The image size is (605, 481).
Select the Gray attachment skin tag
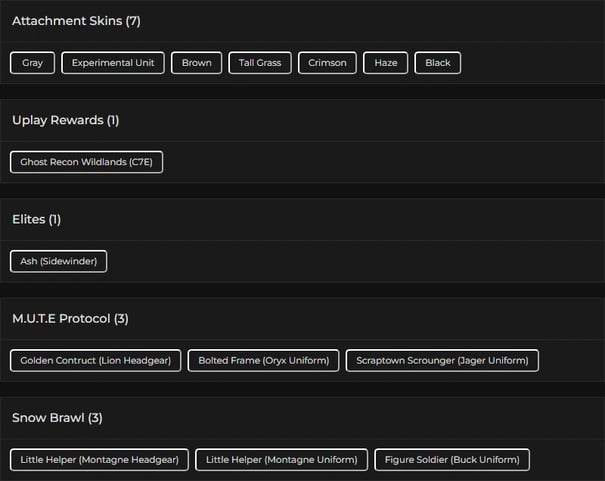point(33,63)
